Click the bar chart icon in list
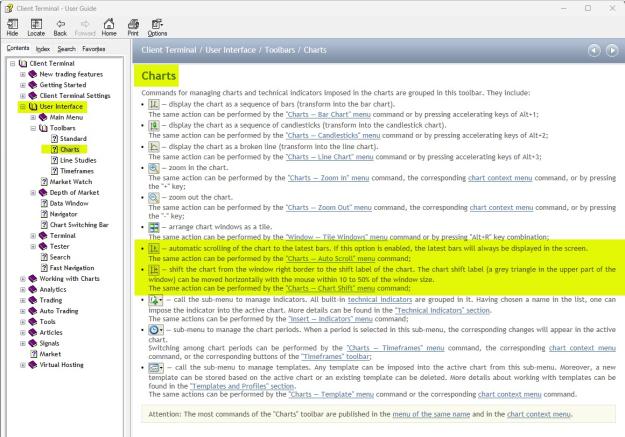This screenshot has width=625, height=437. 154,104
